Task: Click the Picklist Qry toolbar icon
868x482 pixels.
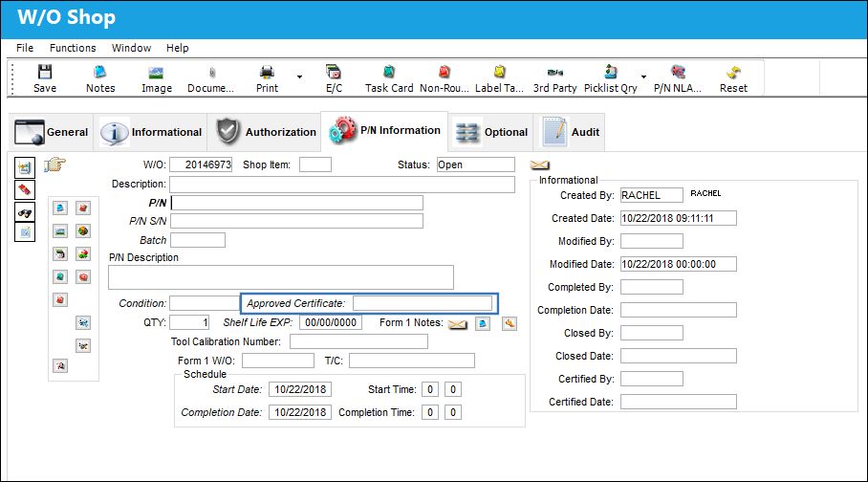Action: tap(611, 72)
